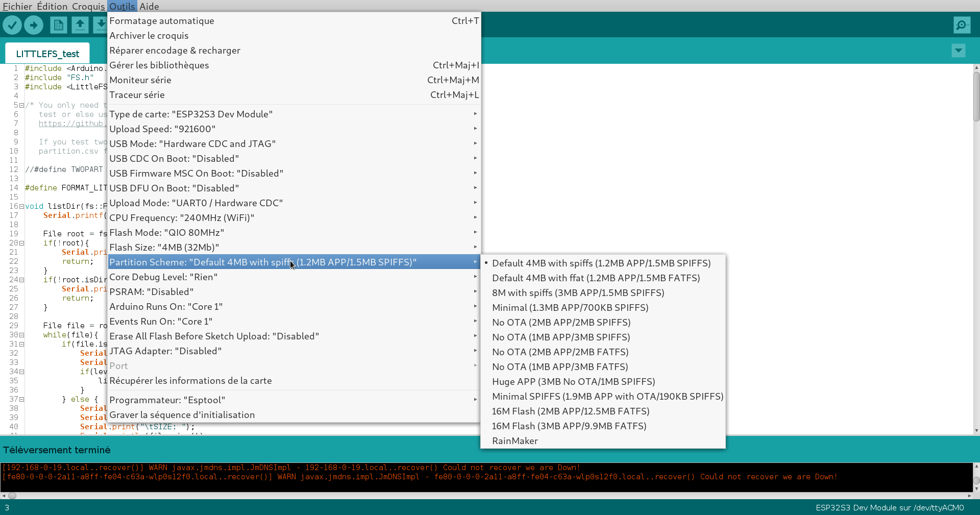
Task: Expand PSRAM Disabled submenu
Action: [x=294, y=292]
